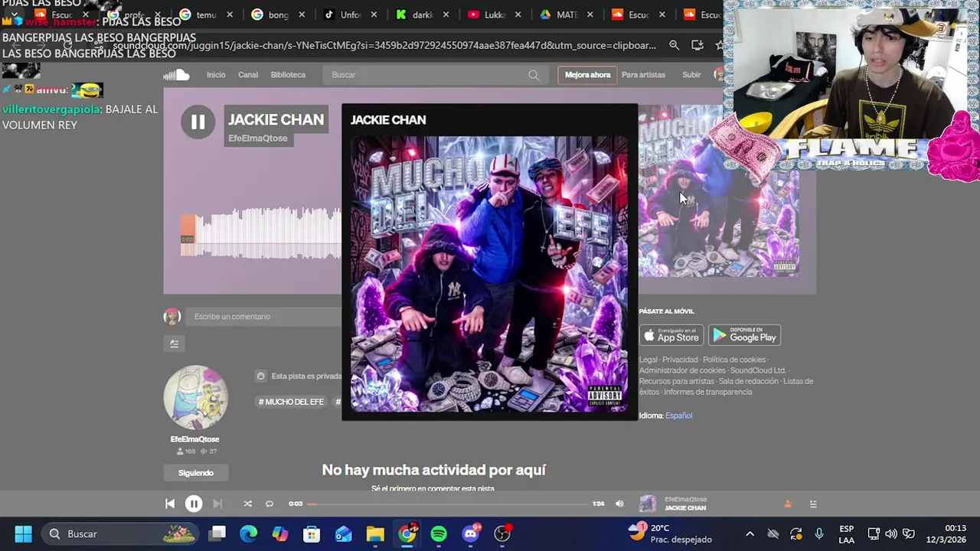Open Informes de transparencia footer link
The image size is (980, 551).
708,392
